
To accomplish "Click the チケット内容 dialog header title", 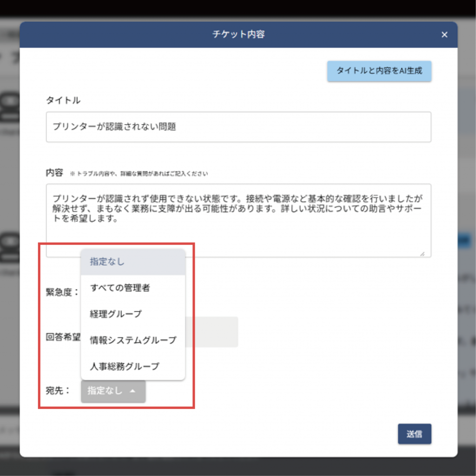I will (x=238, y=35).
